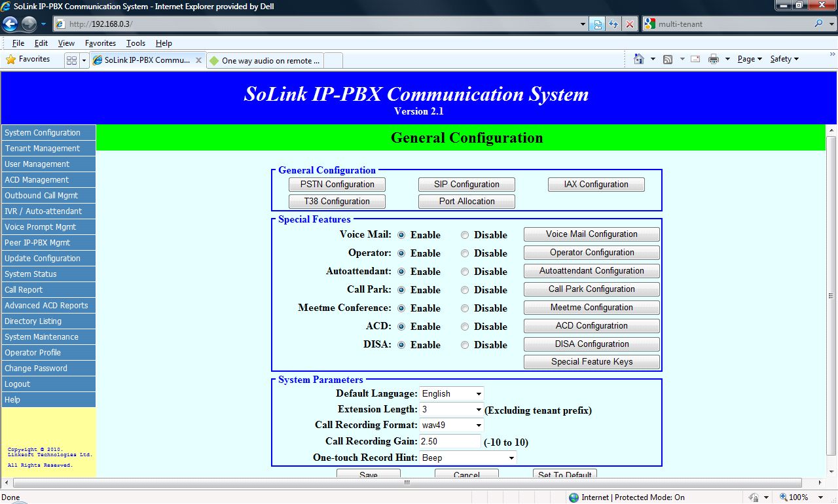Set Meetme Conference to Enable
This screenshot has height=504, width=838.
pyautogui.click(x=401, y=308)
